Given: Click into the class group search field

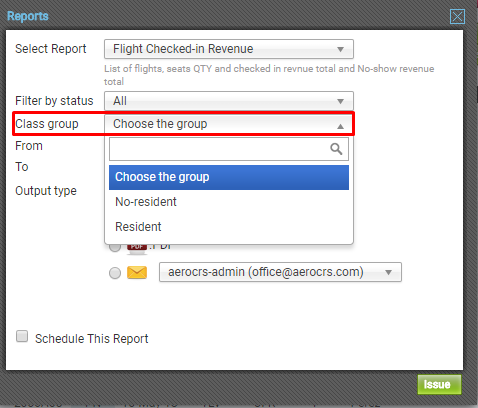Looking at the screenshot, I should coord(229,149).
